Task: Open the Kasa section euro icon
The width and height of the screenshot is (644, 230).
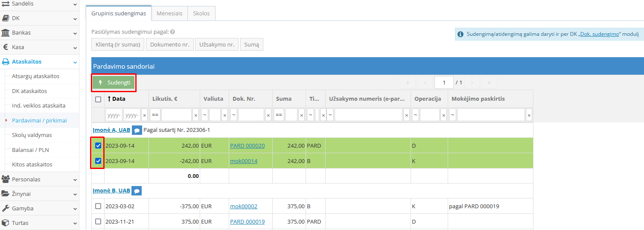Action: [6, 47]
